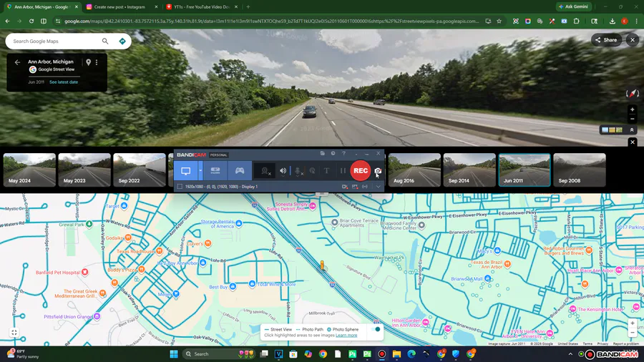Screen dimensions: 644x362
Task: Reload the page in Chrome
Action: pyautogui.click(x=31, y=21)
